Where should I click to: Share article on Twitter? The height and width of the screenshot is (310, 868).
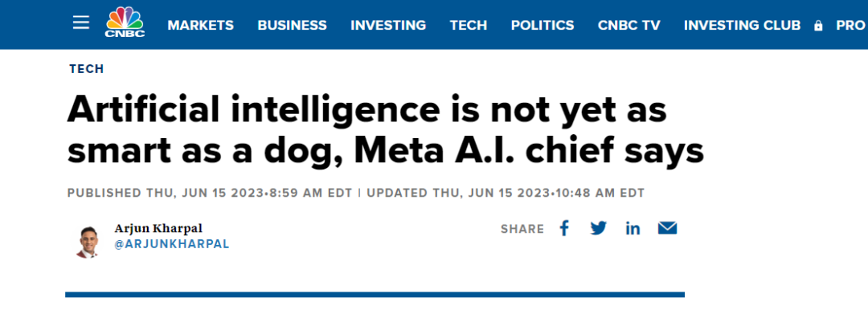599,228
